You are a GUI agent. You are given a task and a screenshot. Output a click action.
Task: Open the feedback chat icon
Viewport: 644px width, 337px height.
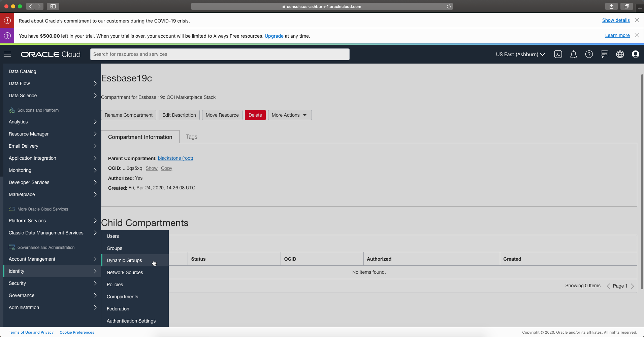point(604,54)
